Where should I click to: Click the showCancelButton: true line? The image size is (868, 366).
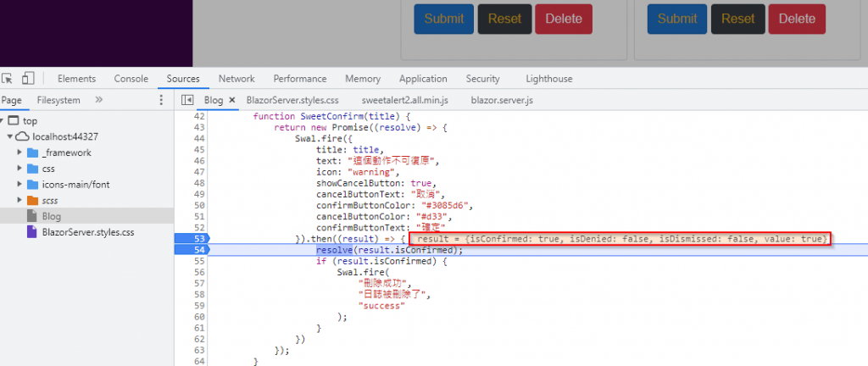(x=376, y=183)
